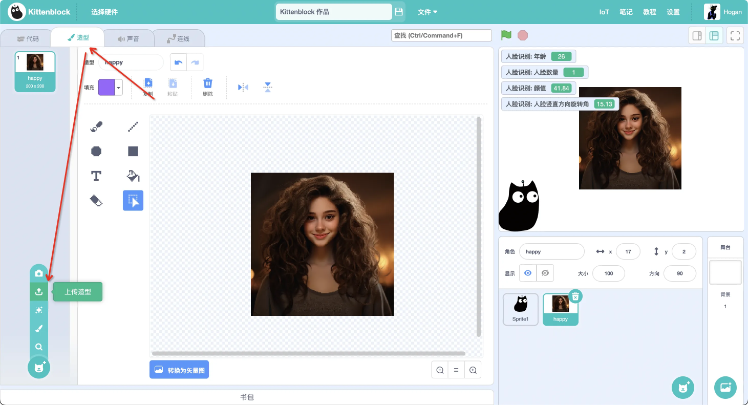Choose the Circle shape tool

coord(97,151)
